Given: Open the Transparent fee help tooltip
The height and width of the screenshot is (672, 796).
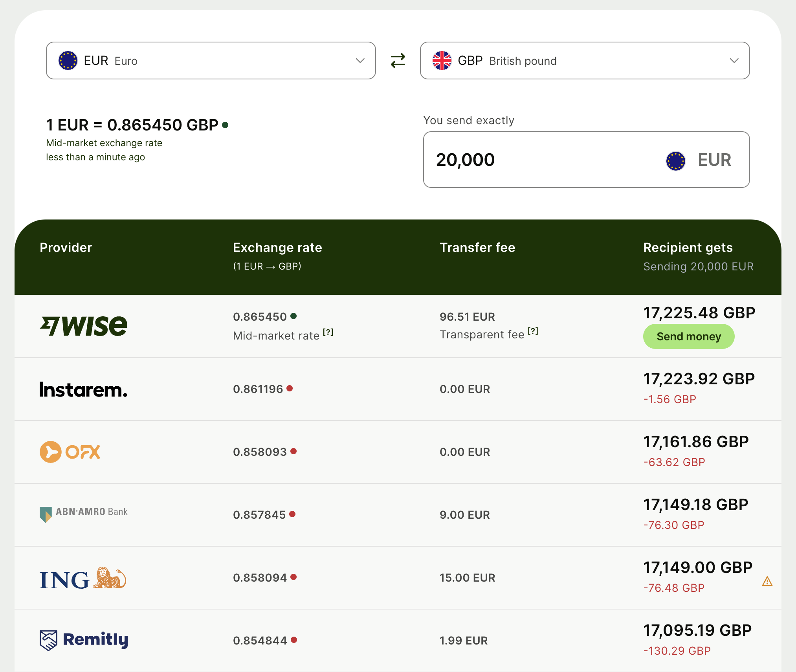Looking at the screenshot, I should pyautogui.click(x=533, y=331).
